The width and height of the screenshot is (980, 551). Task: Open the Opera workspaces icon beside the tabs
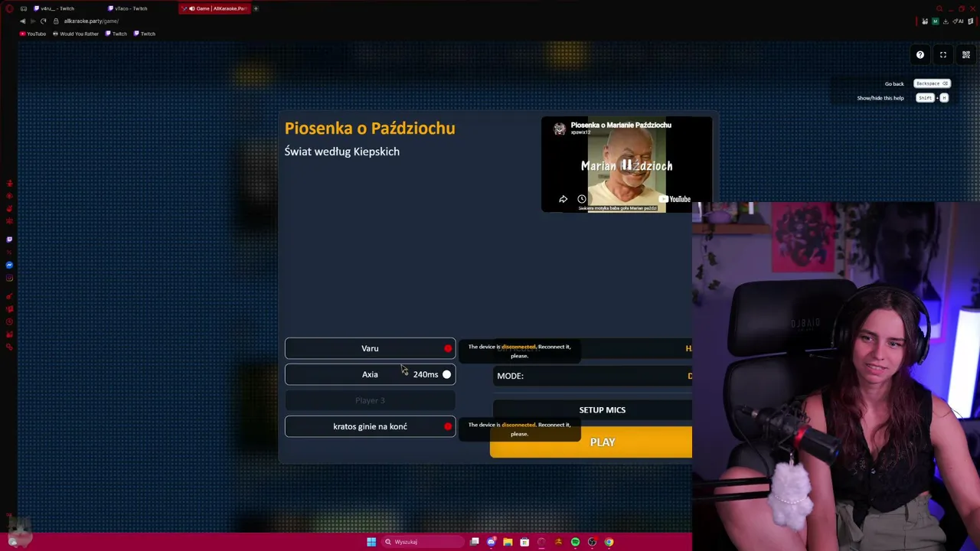[24, 8]
